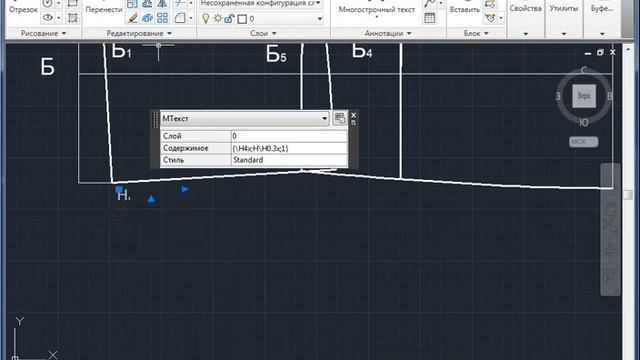Click the Верх face of ViewCube

pos(584,96)
